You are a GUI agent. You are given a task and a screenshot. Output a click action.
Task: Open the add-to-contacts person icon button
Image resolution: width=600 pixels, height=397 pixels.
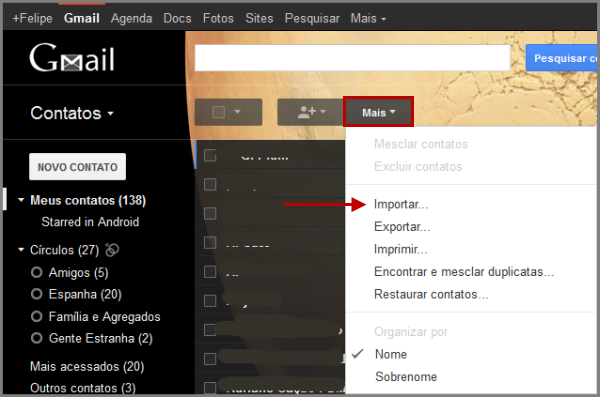[310, 112]
